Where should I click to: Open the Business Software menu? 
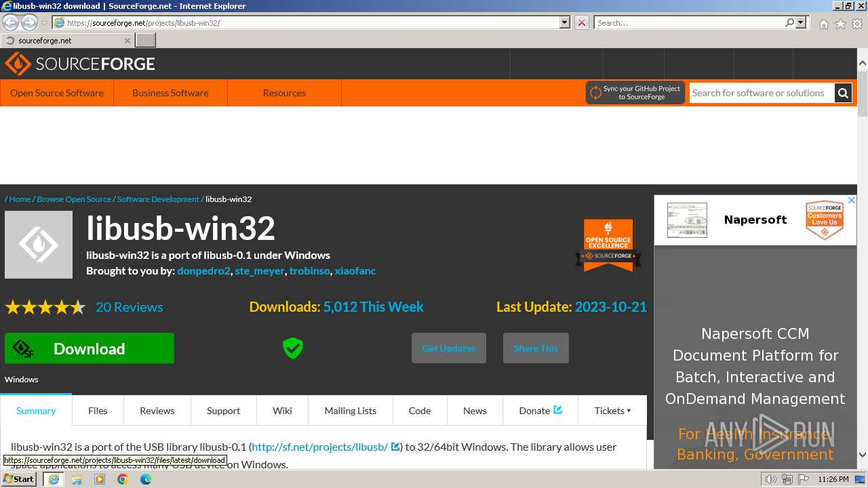[170, 93]
